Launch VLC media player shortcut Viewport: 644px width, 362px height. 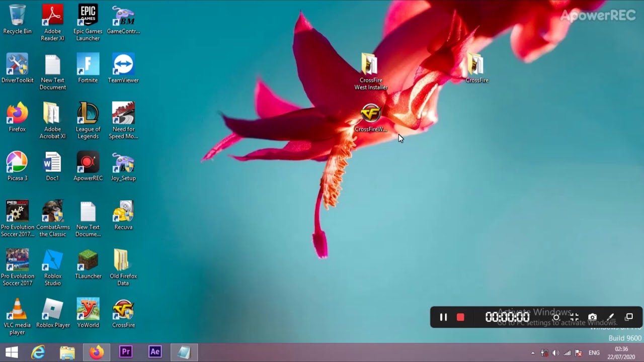click(x=17, y=317)
